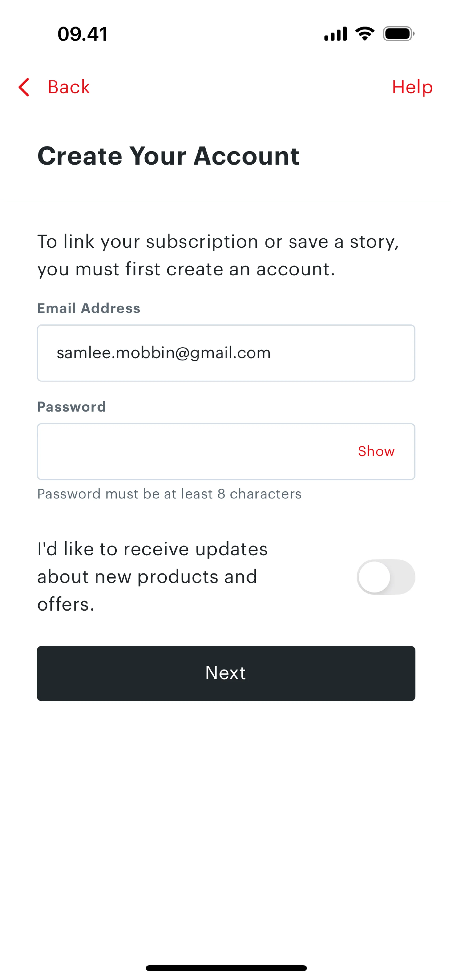Tap the home indicator bar
Image resolution: width=452 pixels, height=980 pixels.
point(226,968)
